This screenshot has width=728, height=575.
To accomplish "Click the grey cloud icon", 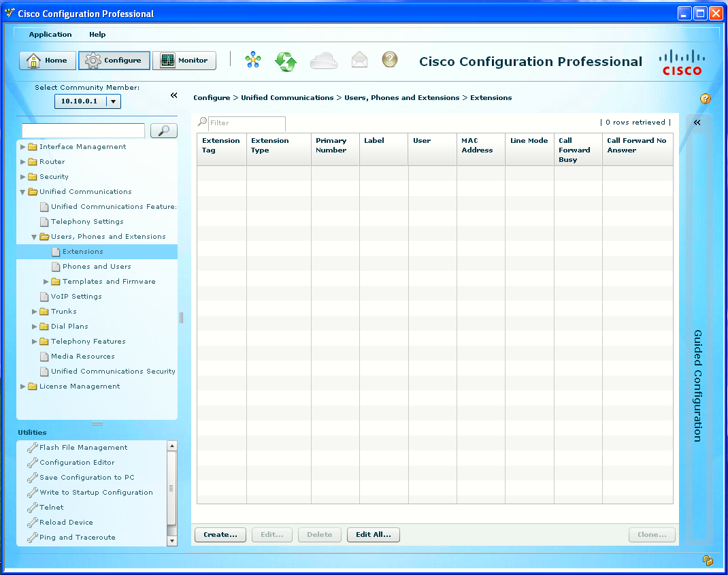I will 324,61.
